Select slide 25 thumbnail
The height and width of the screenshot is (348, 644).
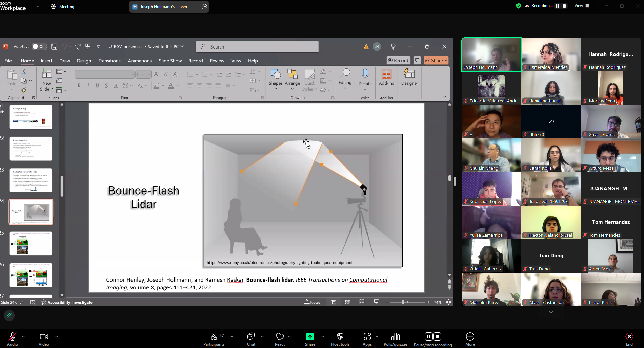(31, 243)
